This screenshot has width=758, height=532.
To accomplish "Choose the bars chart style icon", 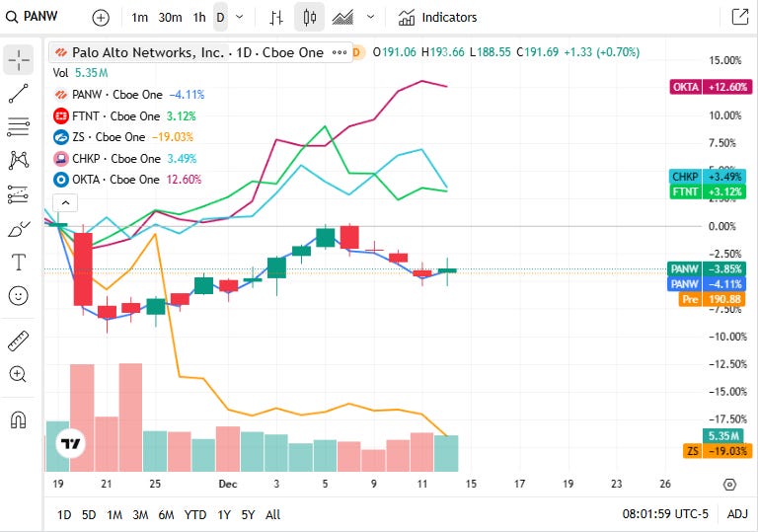I will coord(276,18).
